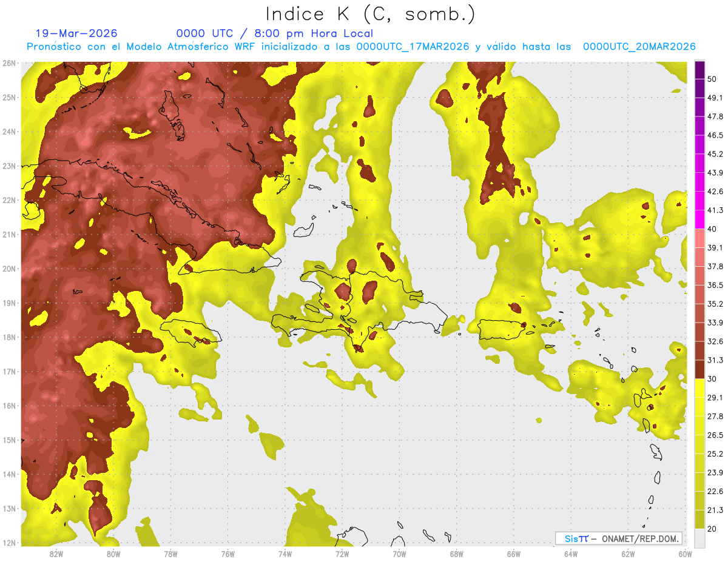Pick the magenta swatch between 40 and 41.3
The image size is (728, 562).
click(699, 219)
